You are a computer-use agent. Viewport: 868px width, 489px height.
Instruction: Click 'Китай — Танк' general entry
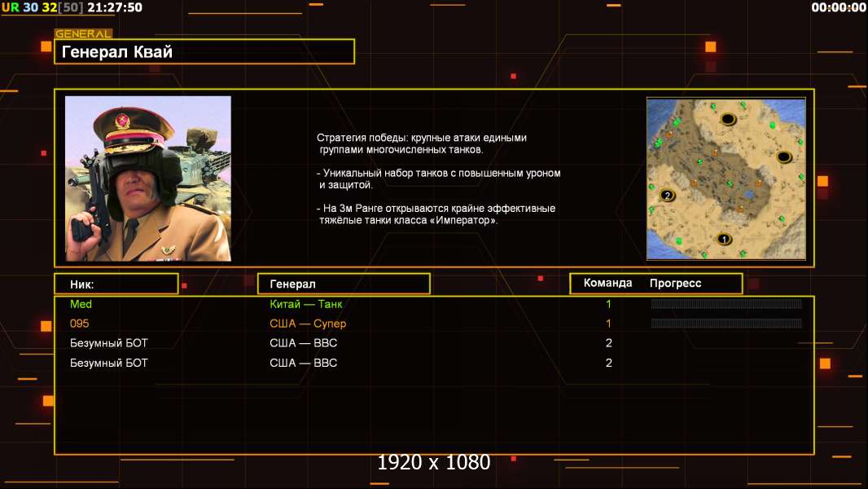coord(305,304)
